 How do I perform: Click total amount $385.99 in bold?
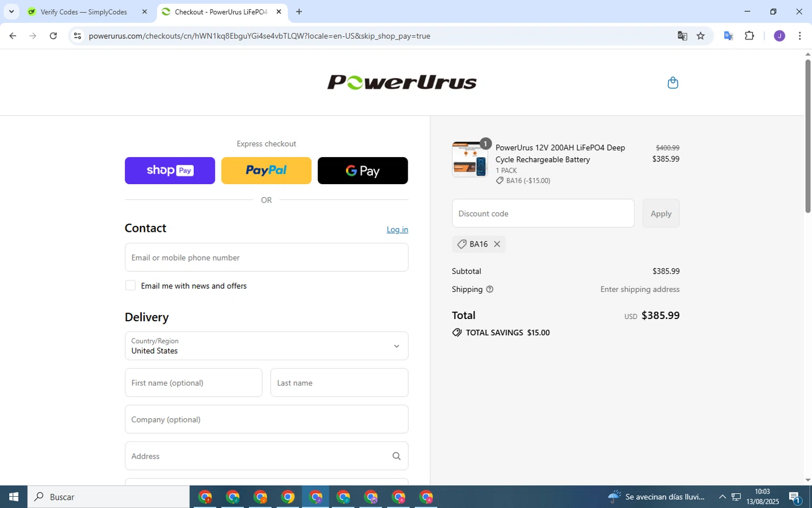[660, 315]
